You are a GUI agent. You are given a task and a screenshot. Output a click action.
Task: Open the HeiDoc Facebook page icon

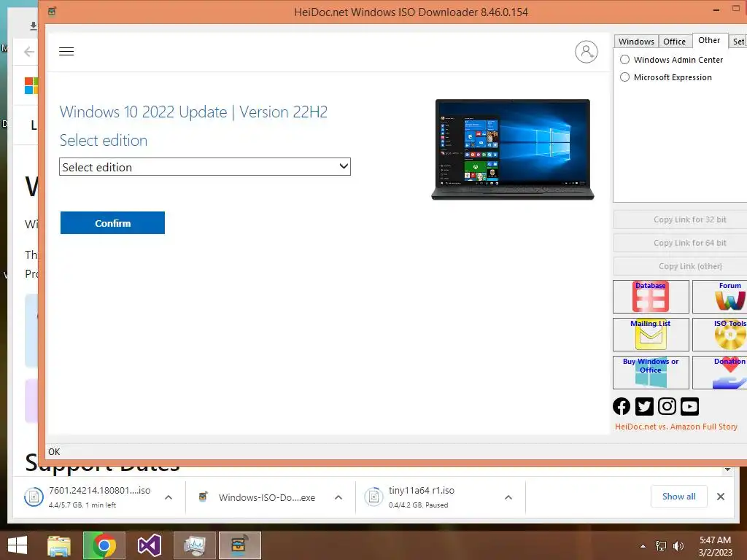click(x=622, y=406)
